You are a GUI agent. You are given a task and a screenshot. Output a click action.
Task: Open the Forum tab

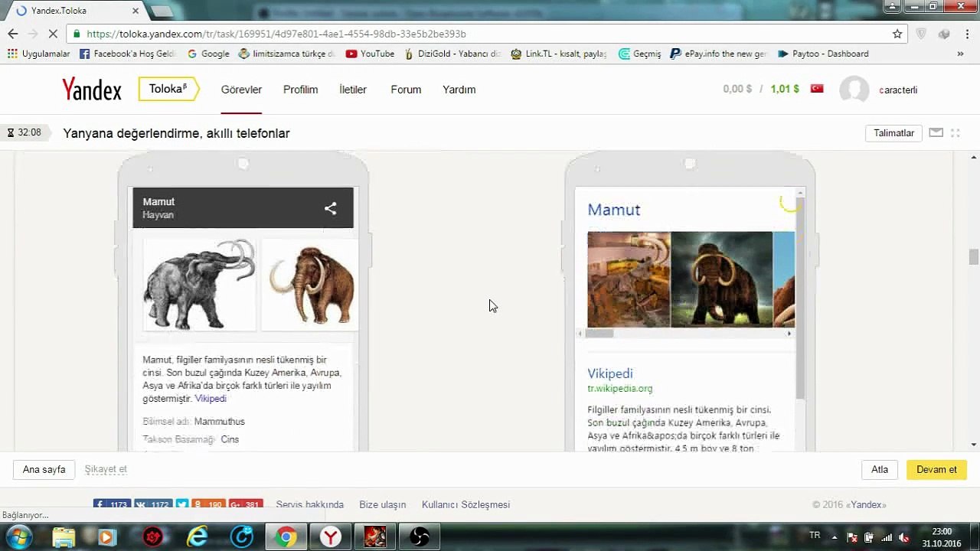point(406,90)
